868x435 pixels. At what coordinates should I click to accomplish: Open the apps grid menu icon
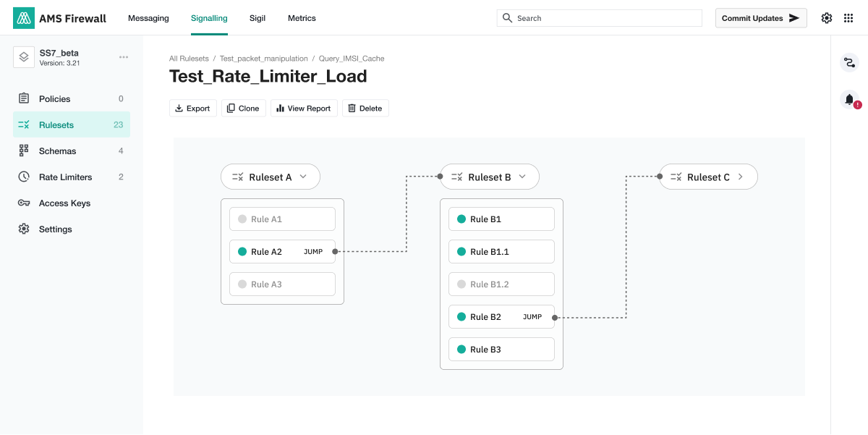click(x=848, y=18)
